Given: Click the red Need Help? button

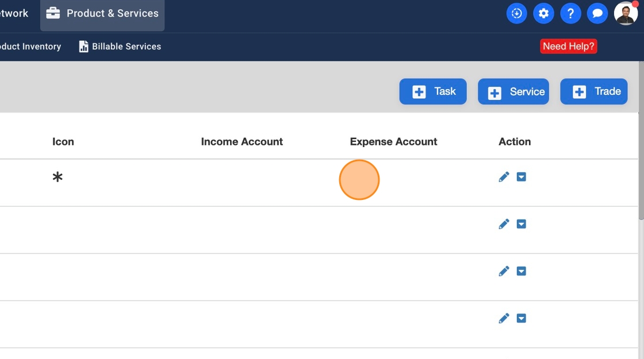Looking at the screenshot, I should pyautogui.click(x=569, y=47).
